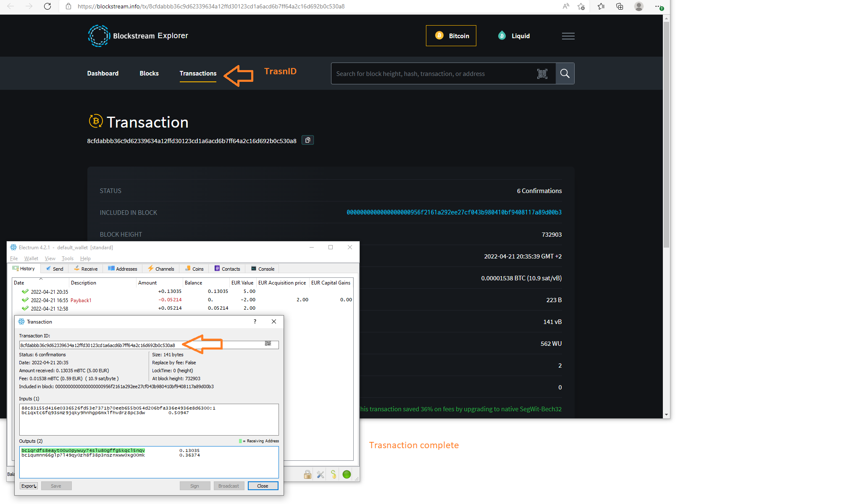Click the green network status indicator
867x504 pixels.
point(347,475)
